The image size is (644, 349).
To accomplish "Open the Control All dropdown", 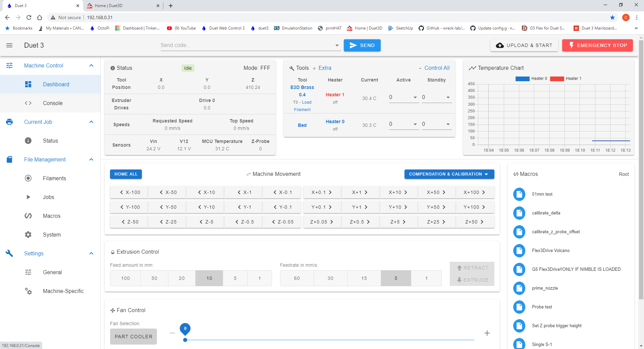I will 434,68.
